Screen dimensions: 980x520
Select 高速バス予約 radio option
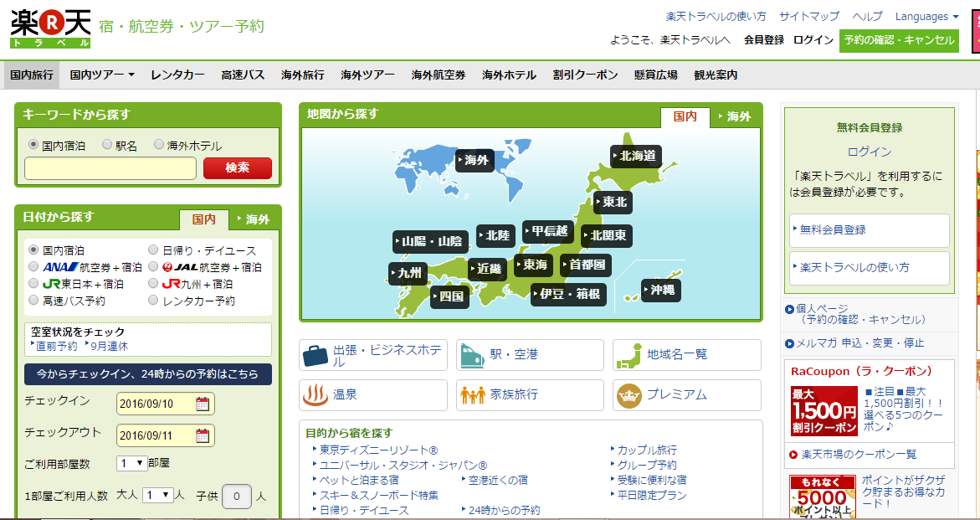(33, 301)
